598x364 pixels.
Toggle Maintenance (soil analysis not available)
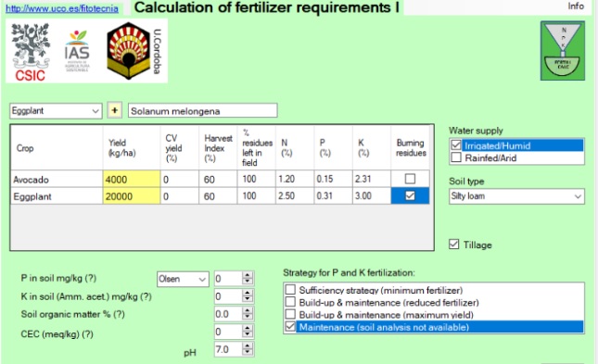click(x=290, y=327)
